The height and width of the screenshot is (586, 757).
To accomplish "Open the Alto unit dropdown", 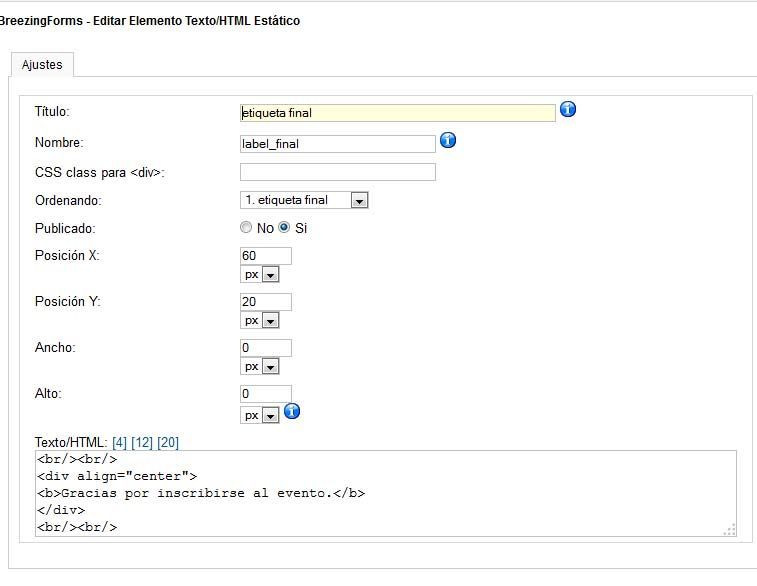I will (260, 415).
